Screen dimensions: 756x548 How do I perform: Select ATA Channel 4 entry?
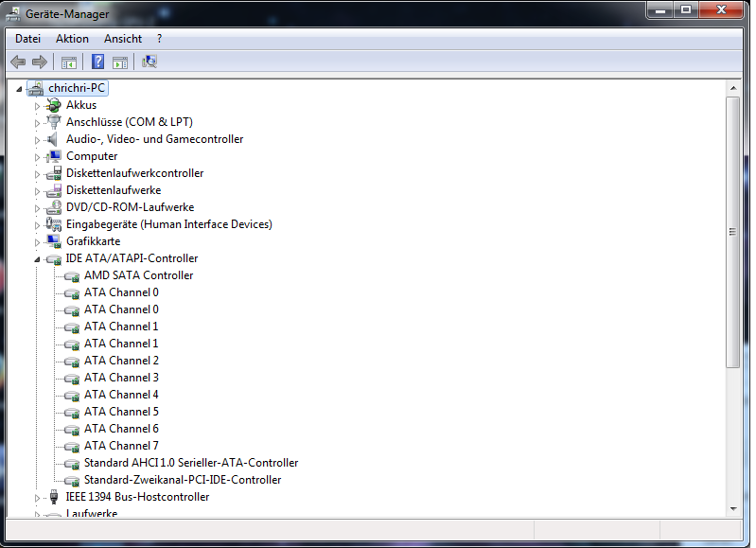coord(121,395)
